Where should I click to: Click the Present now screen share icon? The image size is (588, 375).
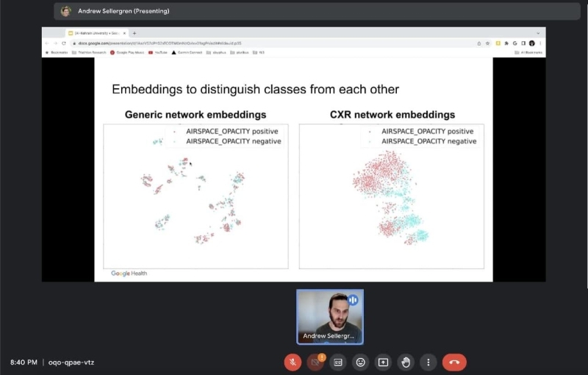point(383,362)
